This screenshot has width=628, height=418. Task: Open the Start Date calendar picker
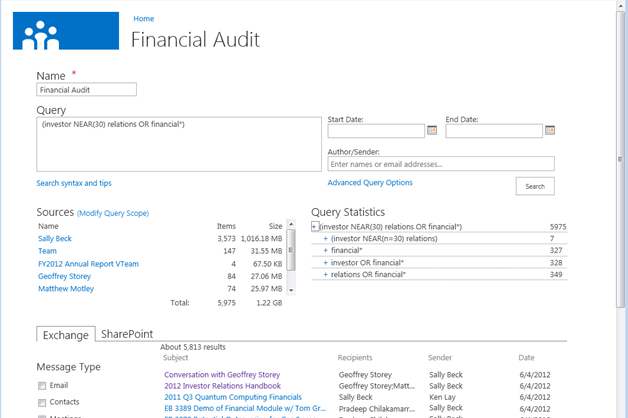coord(432,130)
